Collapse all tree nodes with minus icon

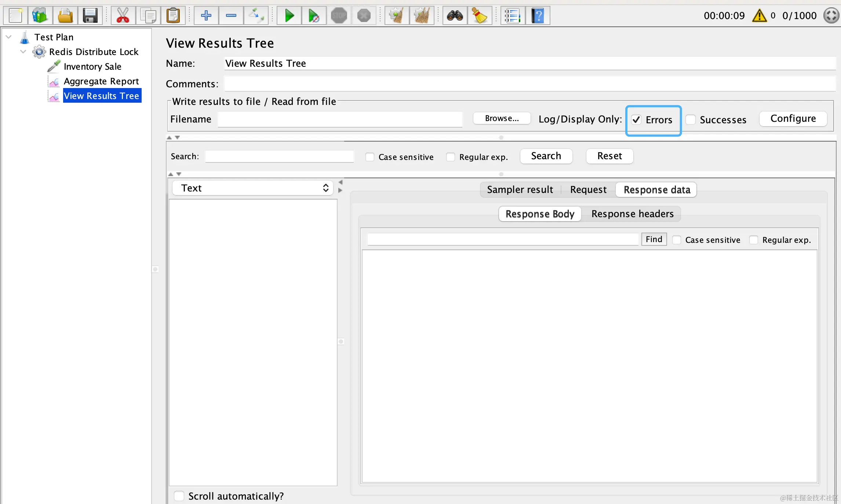pyautogui.click(x=231, y=16)
